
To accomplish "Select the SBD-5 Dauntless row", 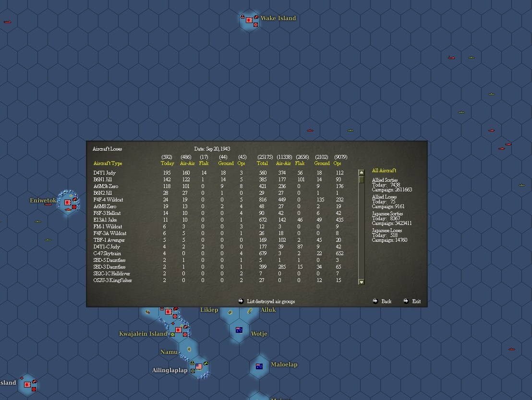I will 219,260.
